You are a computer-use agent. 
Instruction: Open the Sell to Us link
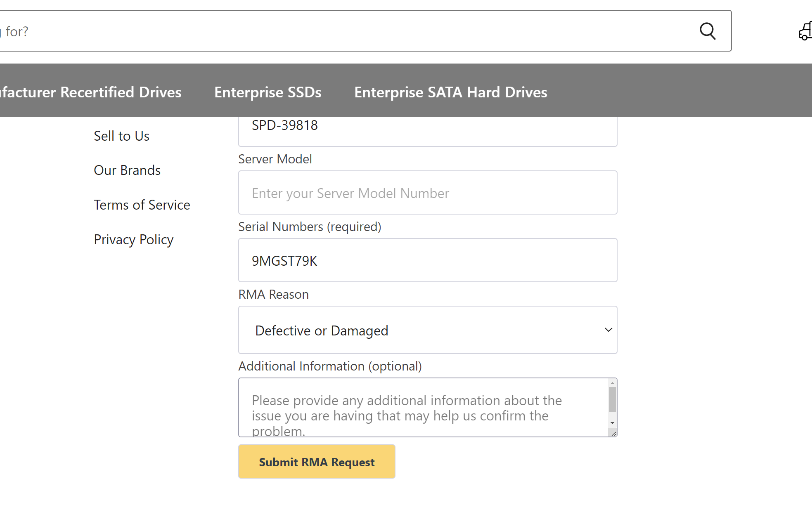(121, 136)
